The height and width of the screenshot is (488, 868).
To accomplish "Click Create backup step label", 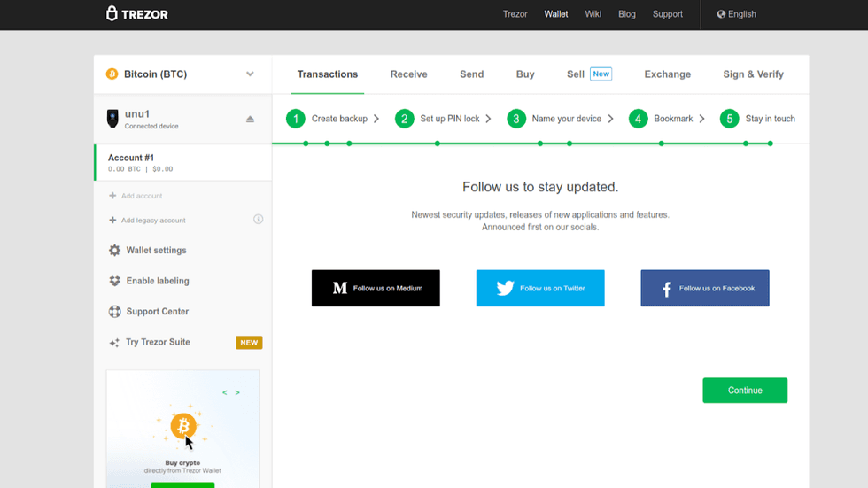I will pyautogui.click(x=339, y=119).
